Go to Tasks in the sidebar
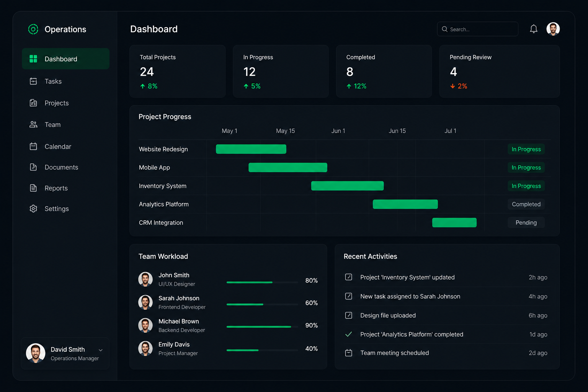 [x=65, y=81]
